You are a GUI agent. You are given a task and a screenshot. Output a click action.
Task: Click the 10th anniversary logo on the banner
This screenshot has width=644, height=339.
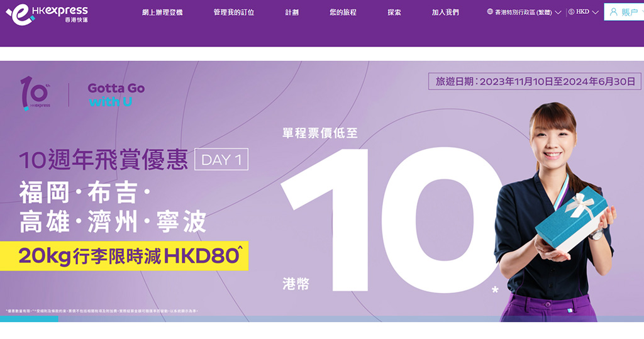pos(35,93)
